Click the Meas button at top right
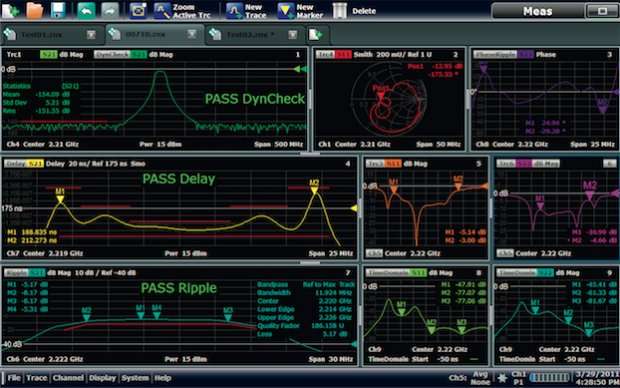620x388 pixels. [x=538, y=11]
